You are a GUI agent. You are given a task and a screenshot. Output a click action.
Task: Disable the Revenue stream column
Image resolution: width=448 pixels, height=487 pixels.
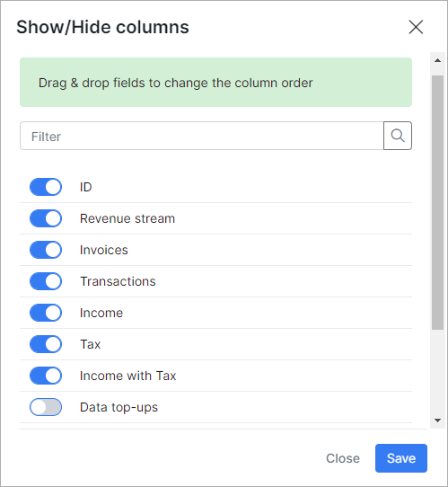46,218
